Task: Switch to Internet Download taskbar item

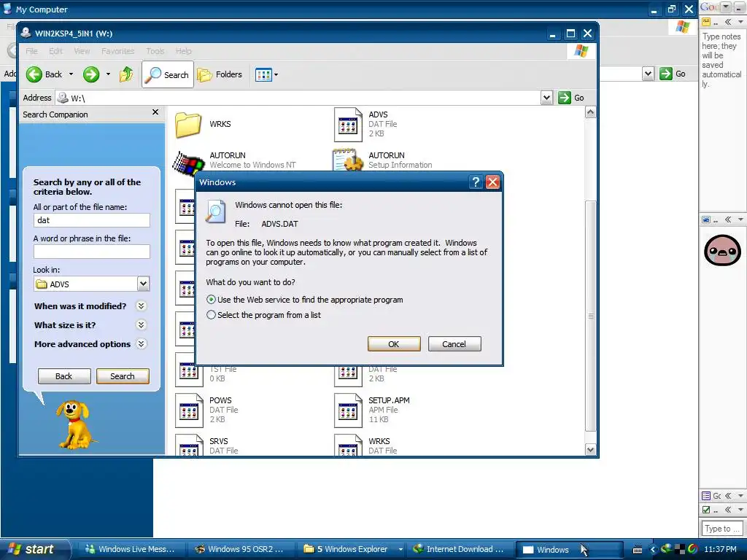Action: (459, 549)
